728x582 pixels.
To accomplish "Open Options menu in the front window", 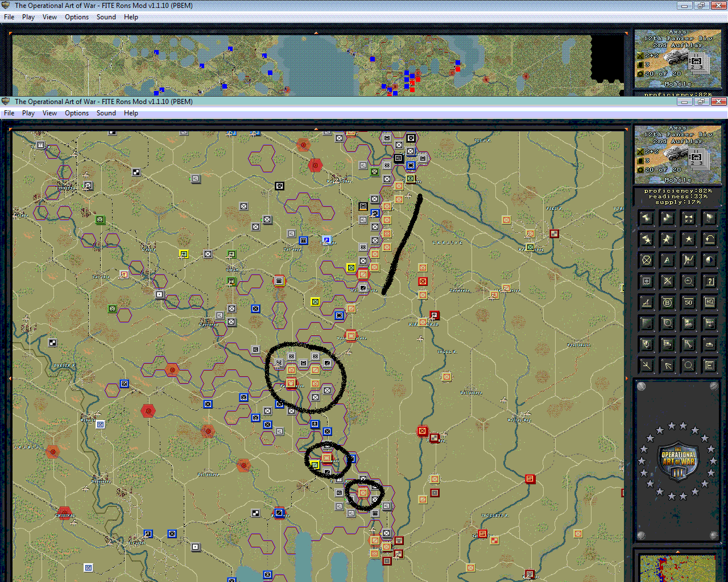I will [x=77, y=113].
